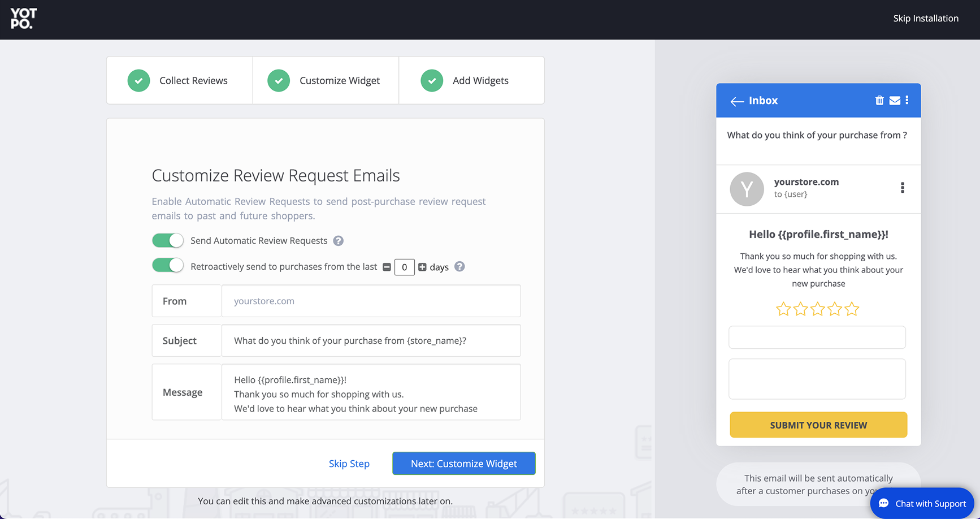
Task: Click the Subject input field
Action: pyautogui.click(x=371, y=340)
